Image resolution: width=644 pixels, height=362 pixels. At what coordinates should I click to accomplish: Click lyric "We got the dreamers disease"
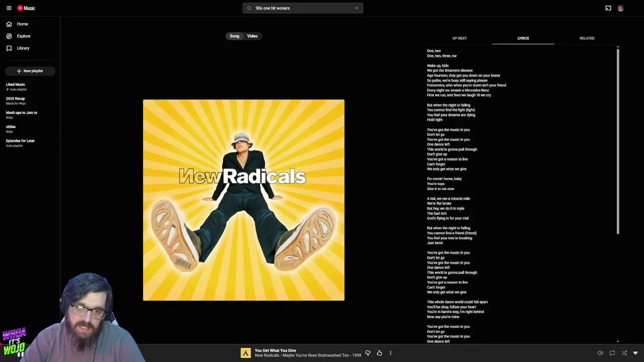(x=450, y=70)
